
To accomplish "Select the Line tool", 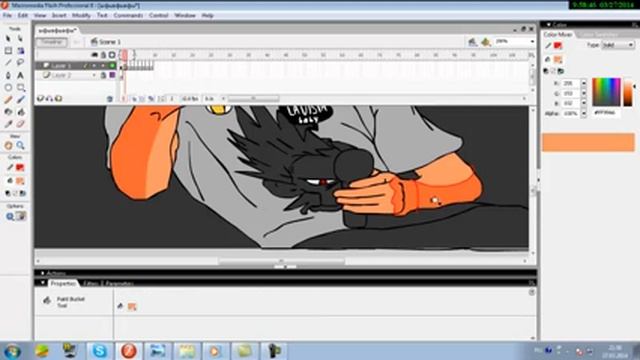I will [x=8, y=63].
